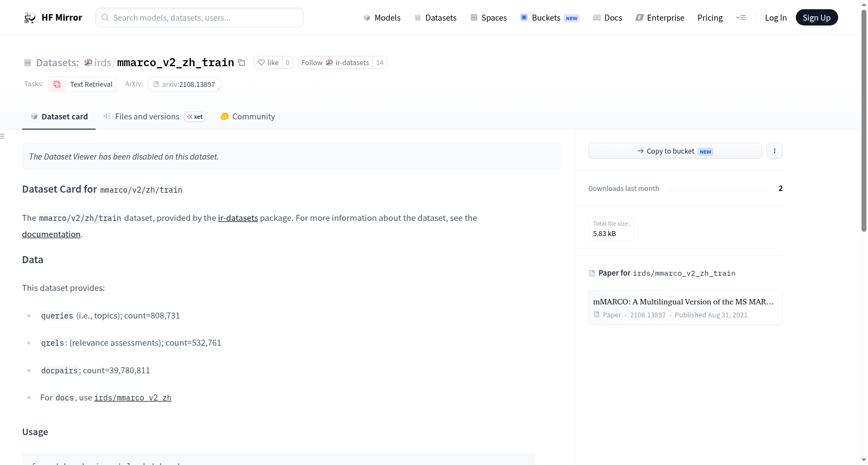Click Copy to bucket button
Screen dimensions: 868x465
point(675,151)
